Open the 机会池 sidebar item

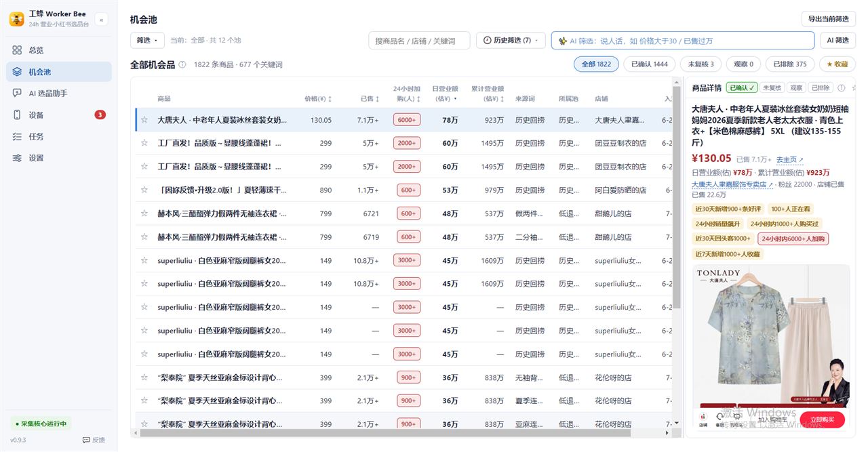point(58,72)
